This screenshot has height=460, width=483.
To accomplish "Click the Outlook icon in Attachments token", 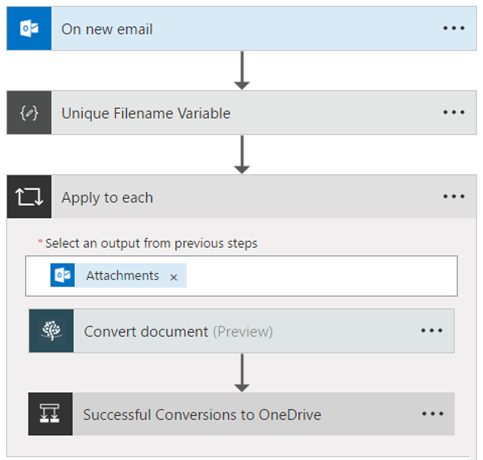I will coord(63,275).
